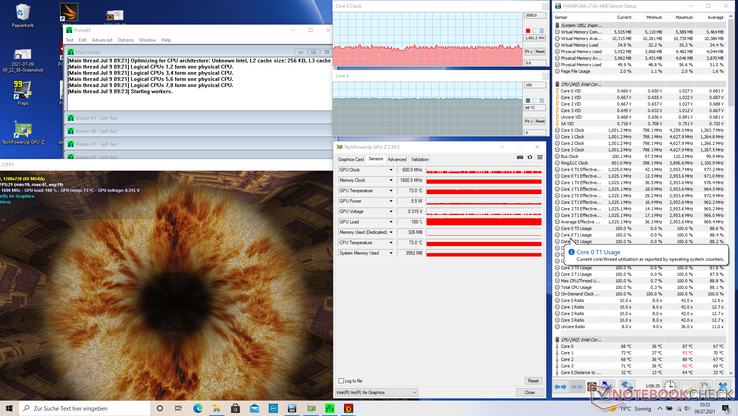This screenshot has height=416, width=738.
Task: Click the Close button in GPU-Z
Action: (x=529, y=392)
